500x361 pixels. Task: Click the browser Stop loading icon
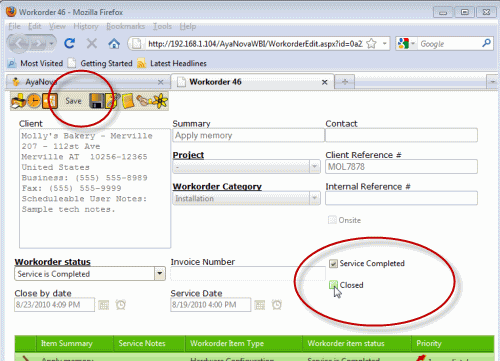tap(92, 43)
